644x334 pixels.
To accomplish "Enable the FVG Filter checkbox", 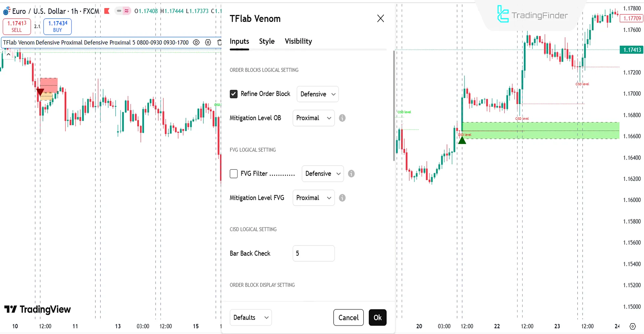I will 234,173.
